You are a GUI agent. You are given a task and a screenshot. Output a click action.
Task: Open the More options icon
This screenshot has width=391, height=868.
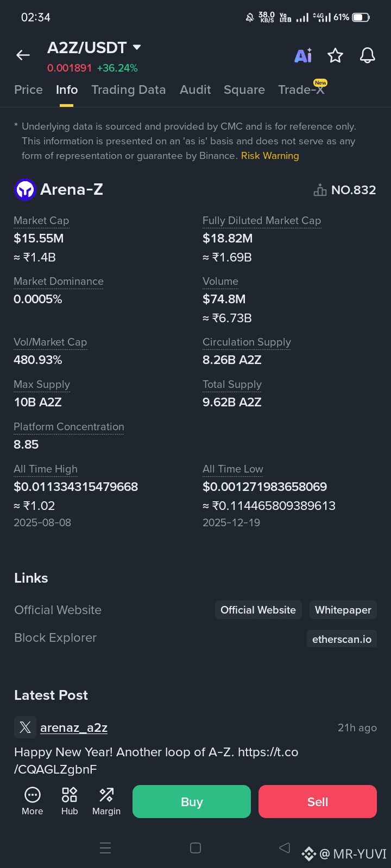tap(33, 801)
